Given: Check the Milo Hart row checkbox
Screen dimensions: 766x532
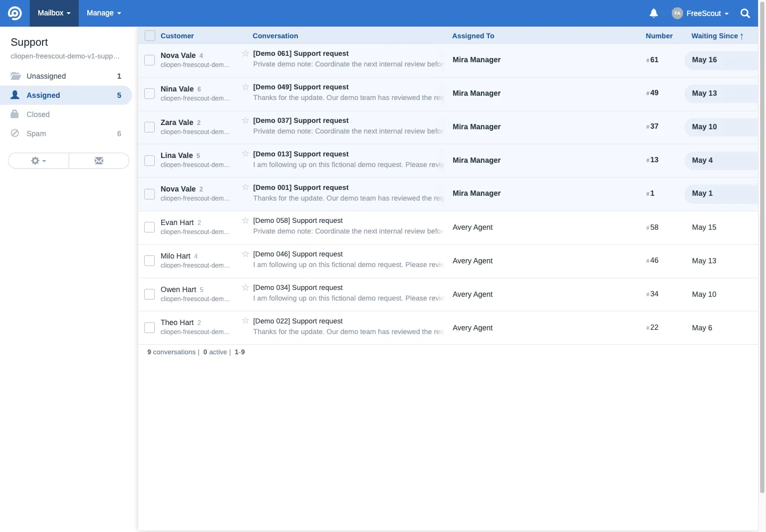Looking at the screenshot, I should click(149, 261).
